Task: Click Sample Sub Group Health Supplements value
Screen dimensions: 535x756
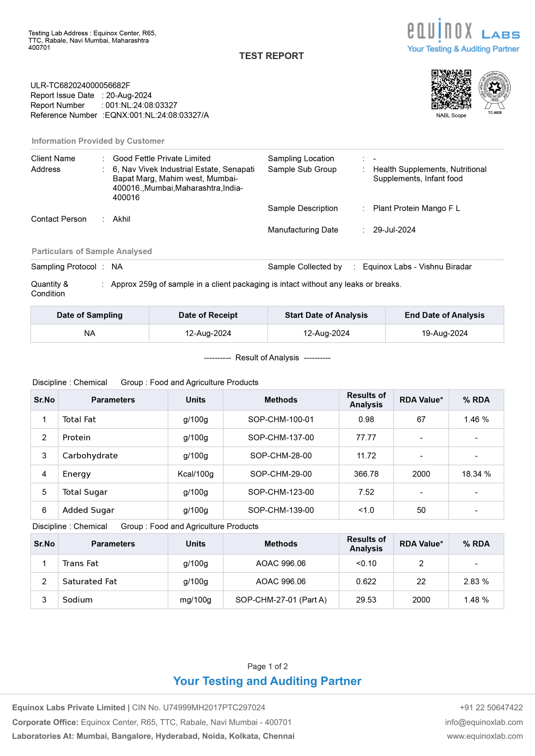Action: pyautogui.click(x=430, y=174)
